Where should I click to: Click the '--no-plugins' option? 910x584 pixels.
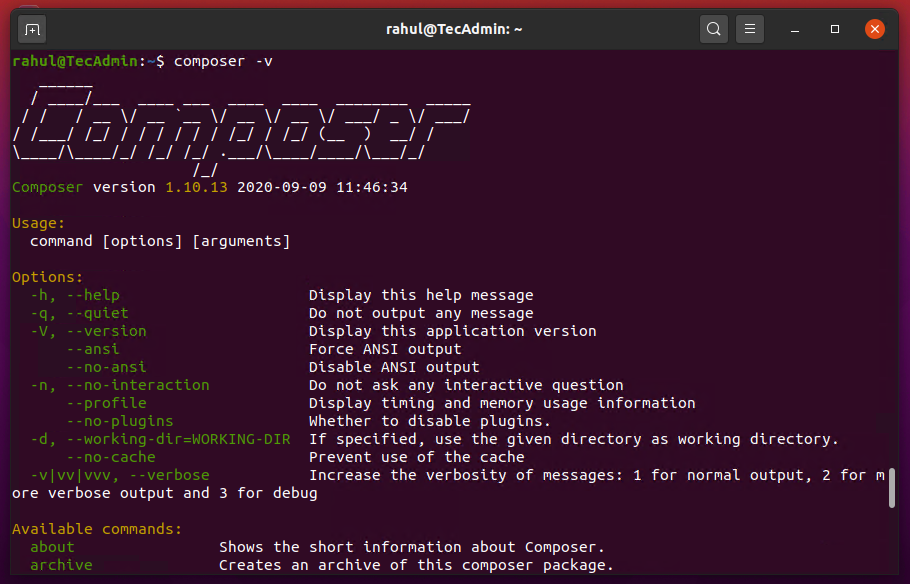[x=120, y=421]
